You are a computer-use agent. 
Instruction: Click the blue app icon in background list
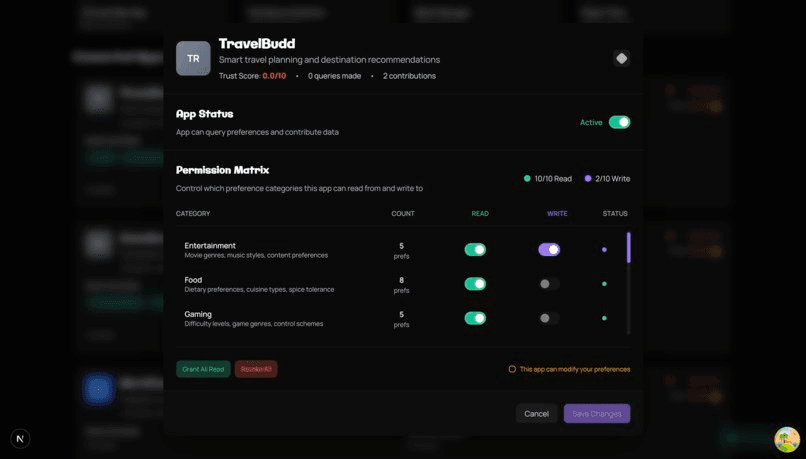tap(99, 389)
